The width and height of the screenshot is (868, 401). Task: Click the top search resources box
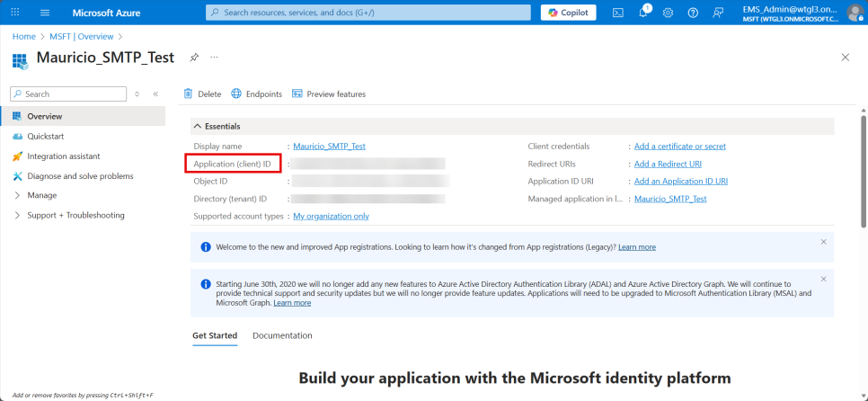(368, 13)
